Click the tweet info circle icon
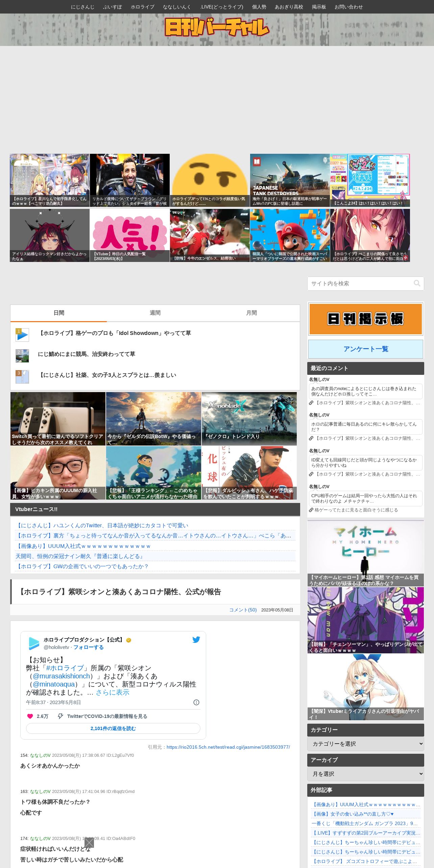Viewport: 434px width, 868px height. point(196,702)
